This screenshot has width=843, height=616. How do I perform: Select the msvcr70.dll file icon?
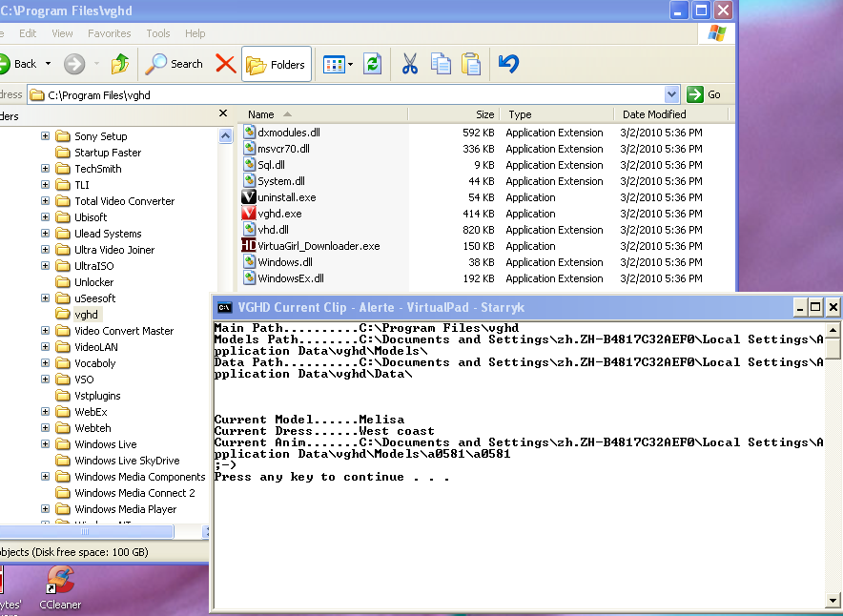click(x=249, y=149)
